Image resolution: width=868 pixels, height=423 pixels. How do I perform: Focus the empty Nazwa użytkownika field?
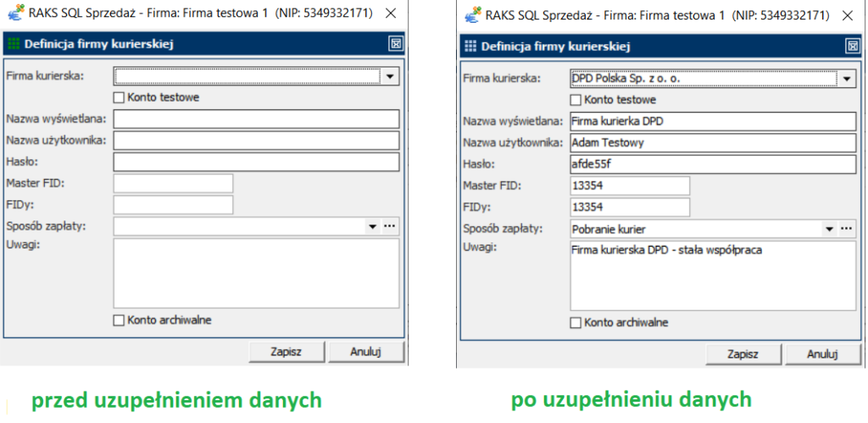256,140
